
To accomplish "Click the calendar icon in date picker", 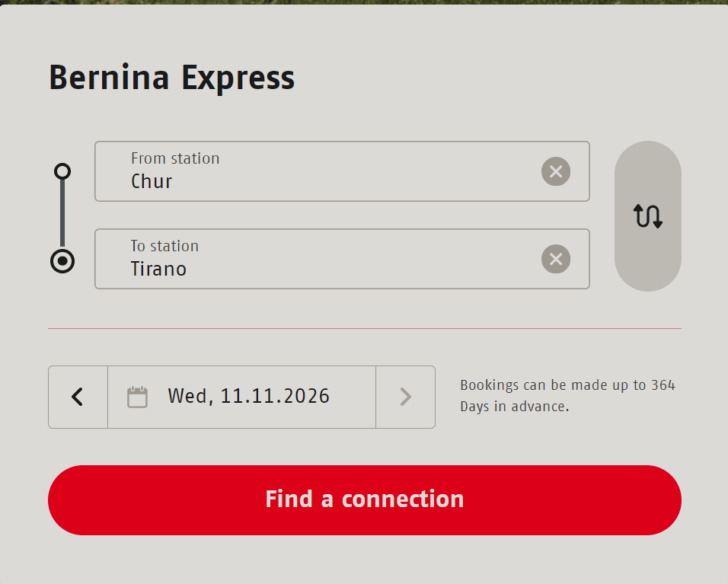I will (137, 397).
